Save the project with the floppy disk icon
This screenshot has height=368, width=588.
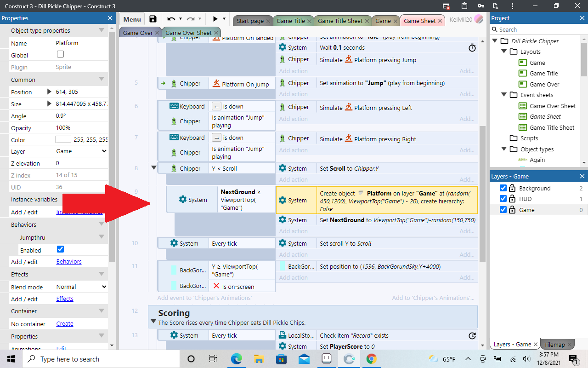(x=153, y=19)
